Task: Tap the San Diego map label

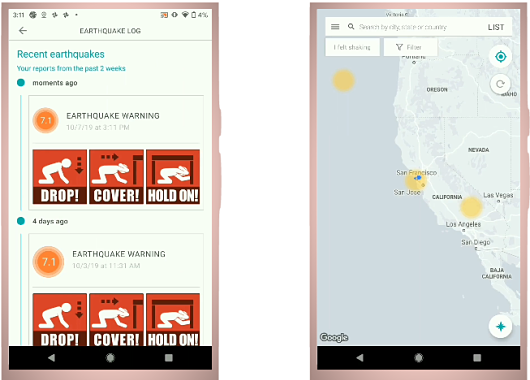Action: click(x=476, y=242)
